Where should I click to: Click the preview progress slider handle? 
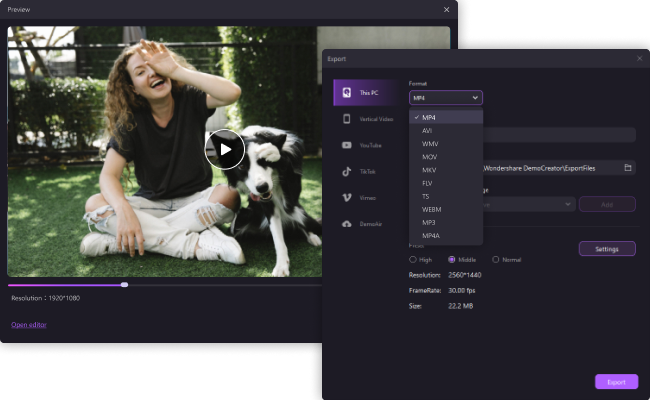[124, 285]
